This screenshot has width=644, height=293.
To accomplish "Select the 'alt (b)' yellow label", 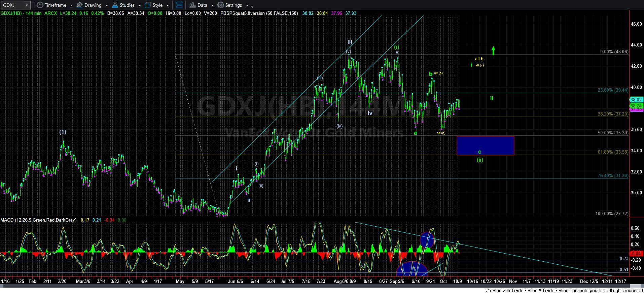I will click(x=441, y=133).
